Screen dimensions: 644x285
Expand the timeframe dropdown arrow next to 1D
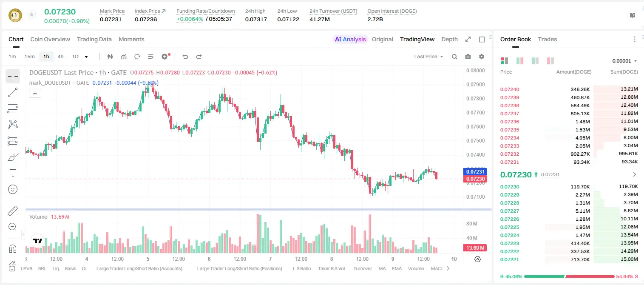[86, 57]
